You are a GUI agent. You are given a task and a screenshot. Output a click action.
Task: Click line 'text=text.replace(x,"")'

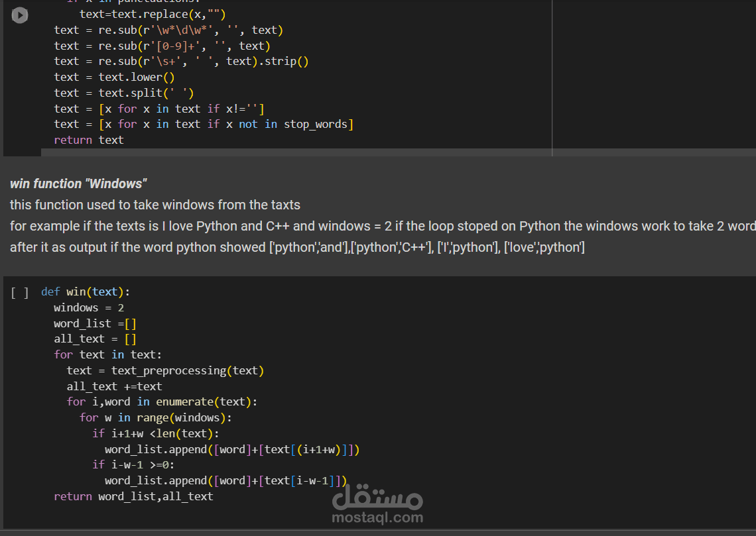click(153, 15)
